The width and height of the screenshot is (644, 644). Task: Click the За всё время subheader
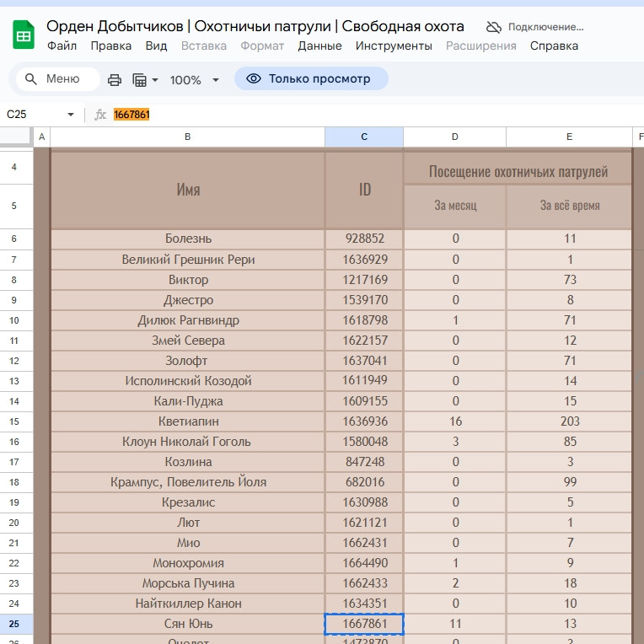[570, 206]
